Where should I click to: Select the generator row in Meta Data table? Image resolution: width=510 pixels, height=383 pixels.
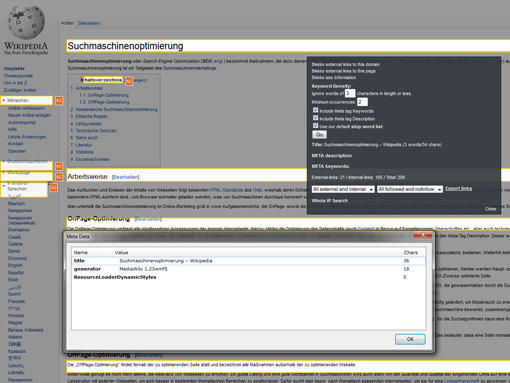248,269
